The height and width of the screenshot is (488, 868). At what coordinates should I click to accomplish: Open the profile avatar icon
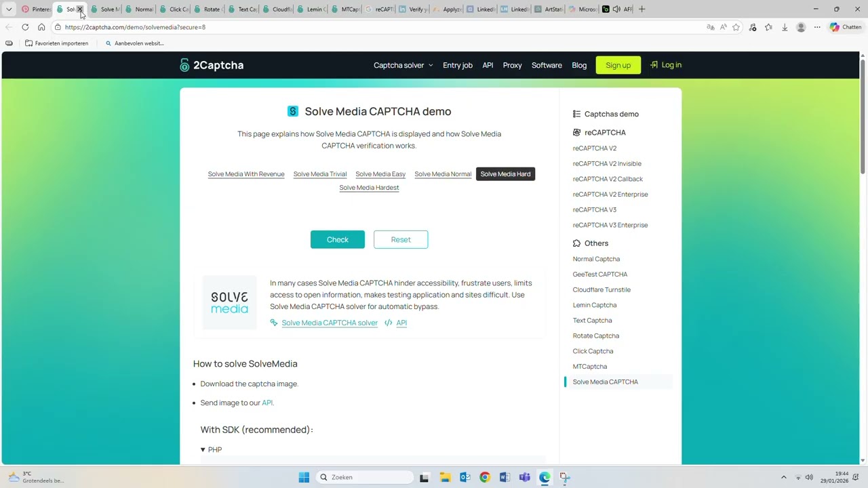[x=801, y=27]
